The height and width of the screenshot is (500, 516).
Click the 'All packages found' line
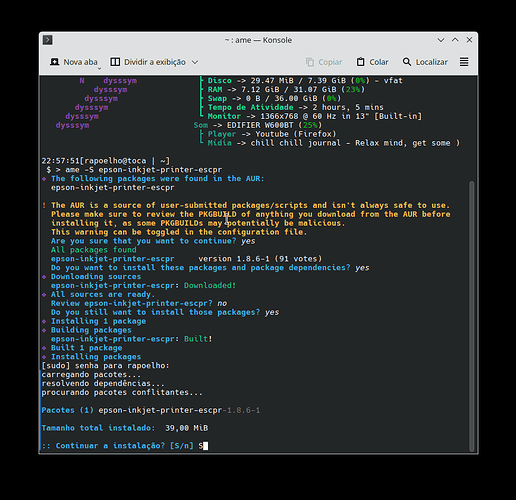[94, 250]
